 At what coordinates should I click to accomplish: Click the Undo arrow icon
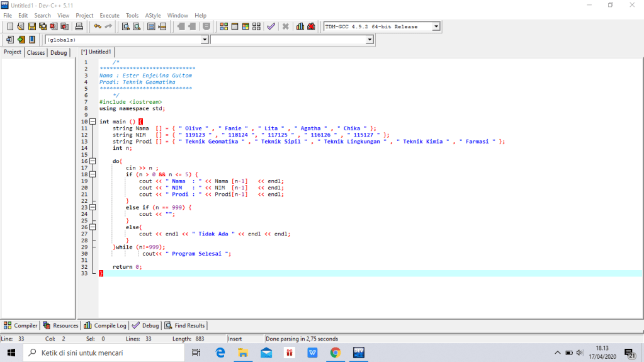(97, 26)
